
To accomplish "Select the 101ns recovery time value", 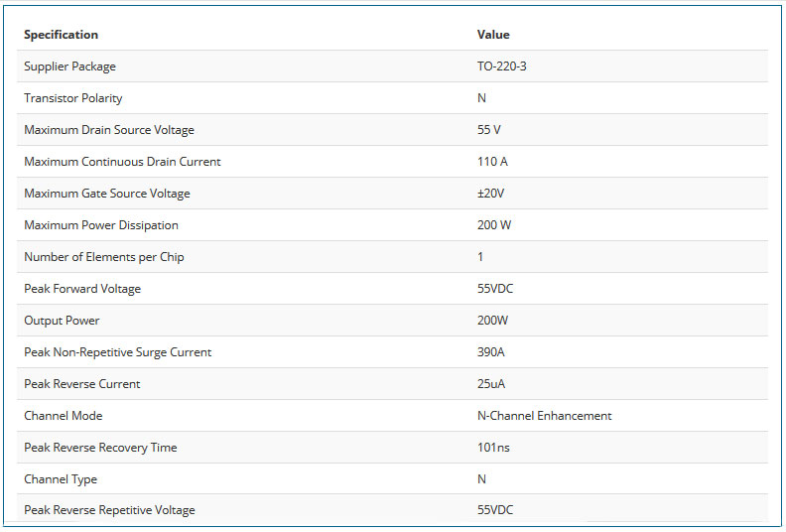I will [493, 448].
